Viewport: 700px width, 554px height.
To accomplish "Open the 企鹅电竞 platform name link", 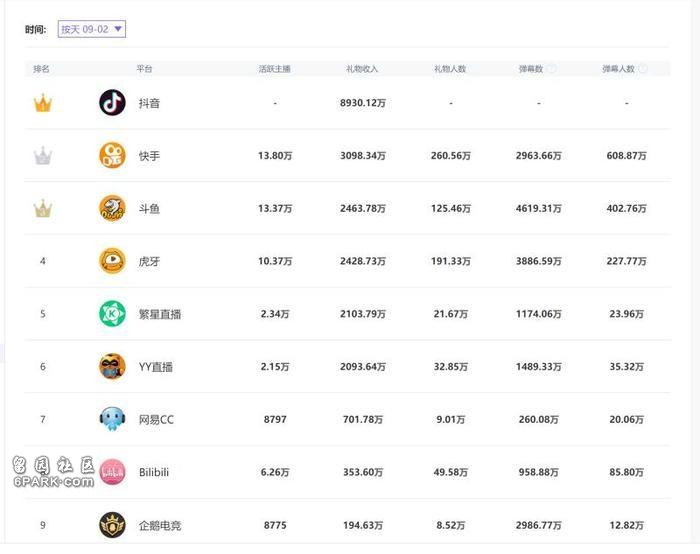I will 160,525.
